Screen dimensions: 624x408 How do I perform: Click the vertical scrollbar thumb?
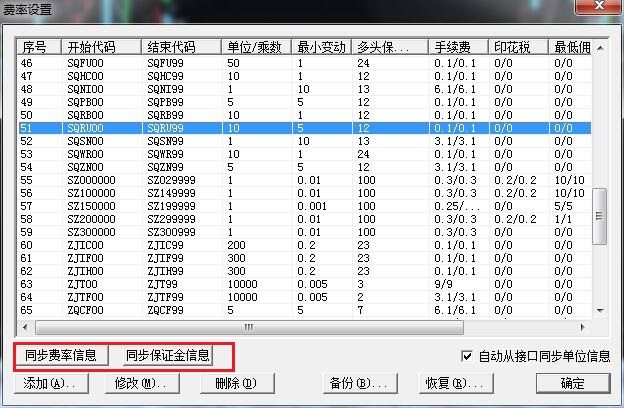pyautogui.click(x=600, y=216)
